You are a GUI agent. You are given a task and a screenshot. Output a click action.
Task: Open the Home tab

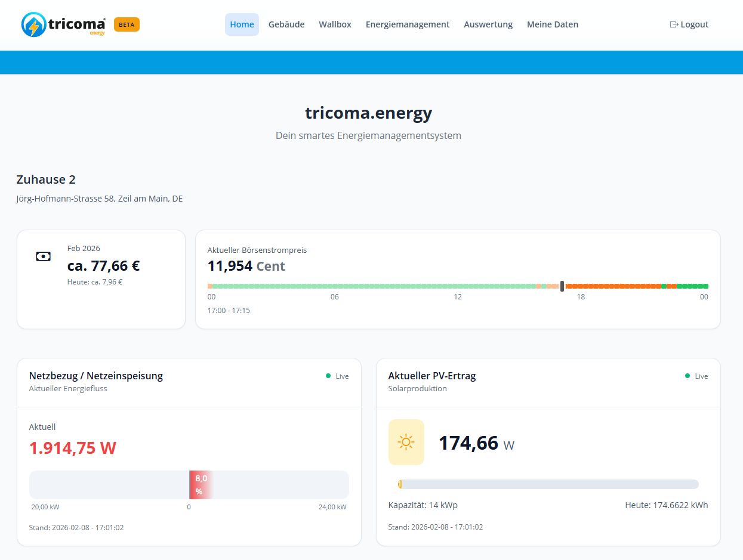(x=242, y=24)
